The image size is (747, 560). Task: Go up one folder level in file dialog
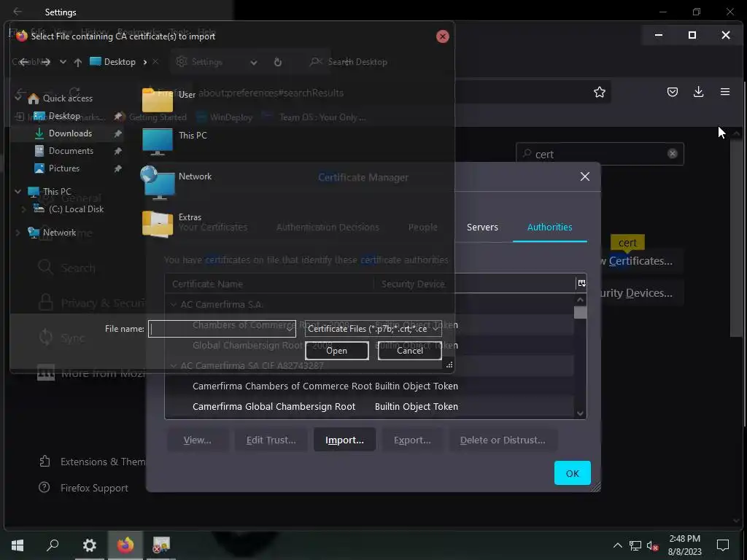coord(77,62)
